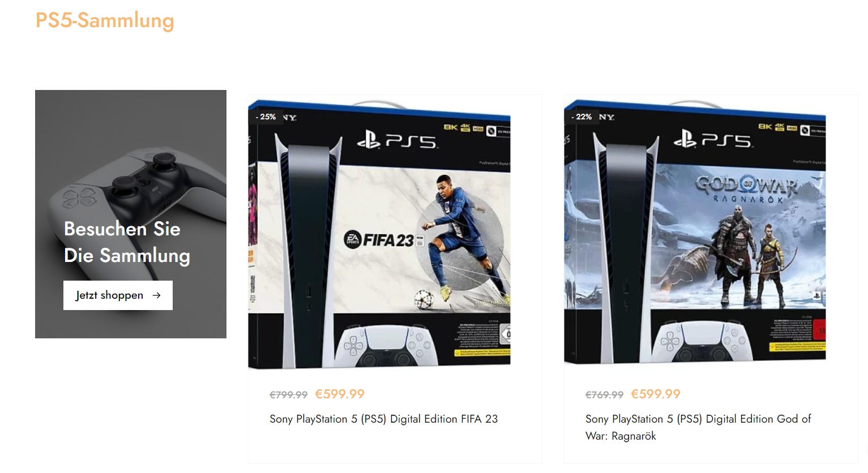Click the crossed-out €799.99 price
868x473 pixels.
(x=288, y=395)
